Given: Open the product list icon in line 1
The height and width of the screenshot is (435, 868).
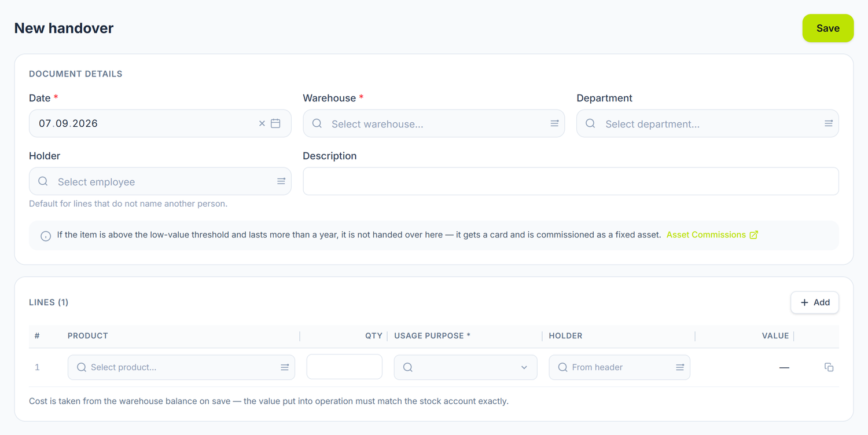Looking at the screenshot, I should (x=285, y=367).
